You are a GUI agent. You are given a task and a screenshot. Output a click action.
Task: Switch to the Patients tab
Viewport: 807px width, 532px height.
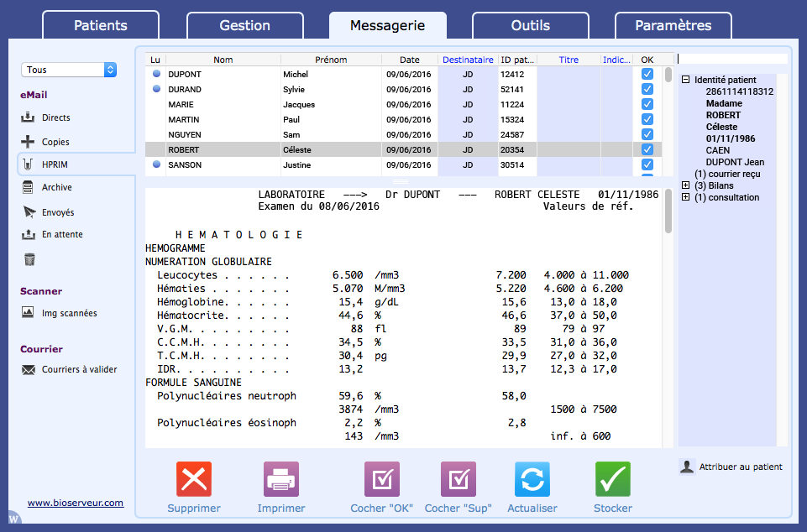click(101, 25)
